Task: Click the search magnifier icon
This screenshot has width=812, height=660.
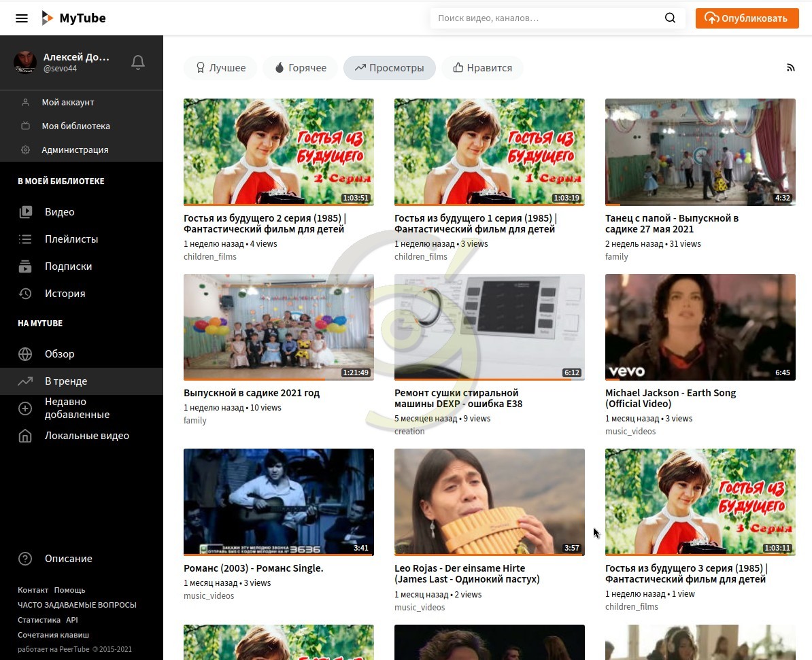Action: click(670, 18)
